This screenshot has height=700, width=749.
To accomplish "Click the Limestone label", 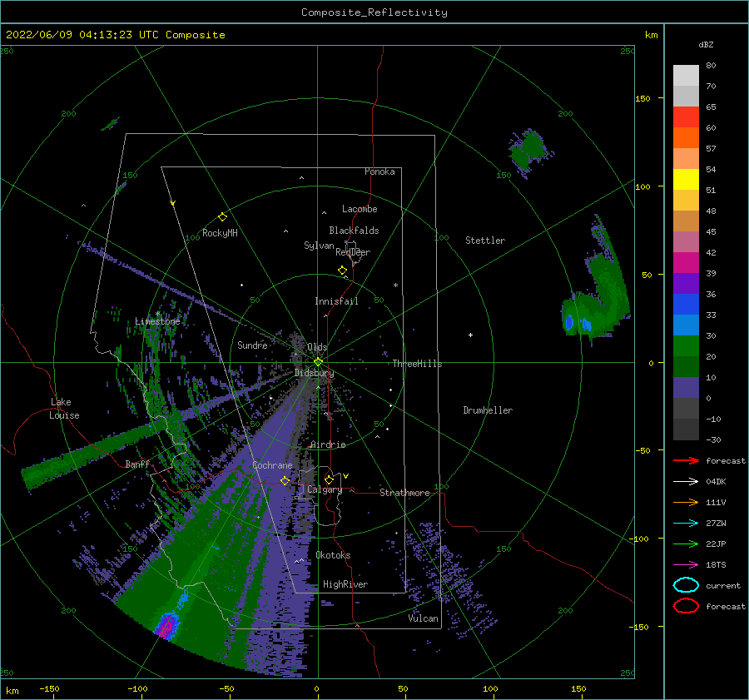I will [157, 321].
